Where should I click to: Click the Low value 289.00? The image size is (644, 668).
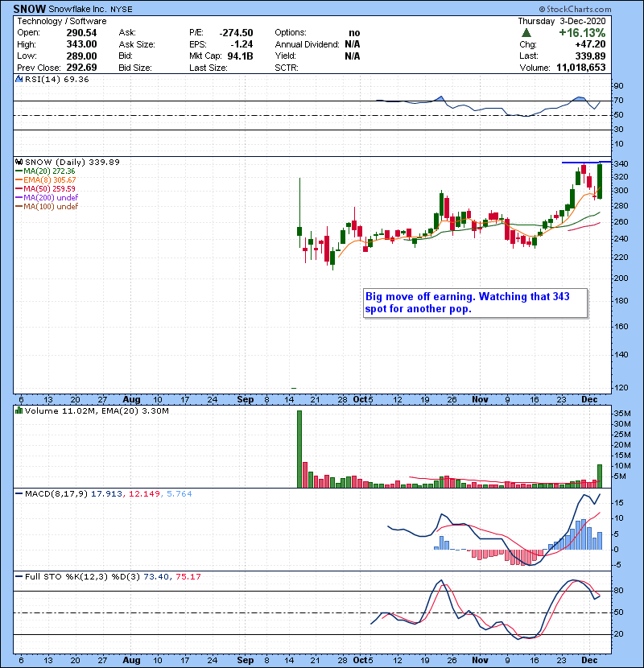coord(81,56)
